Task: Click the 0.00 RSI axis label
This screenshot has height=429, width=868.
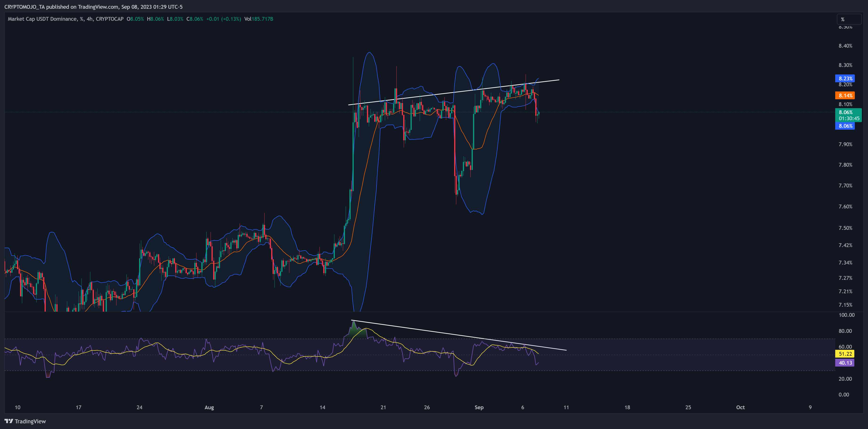Action: (x=844, y=395)
